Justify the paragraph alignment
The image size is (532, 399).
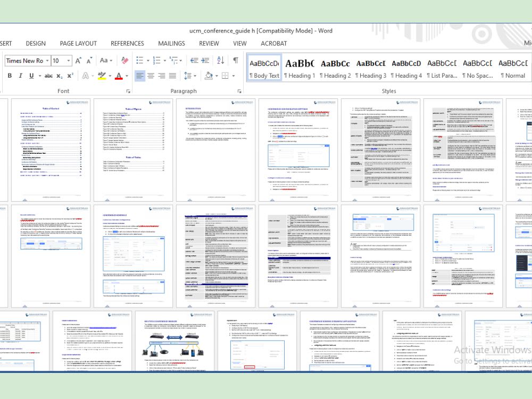[172, 76]
